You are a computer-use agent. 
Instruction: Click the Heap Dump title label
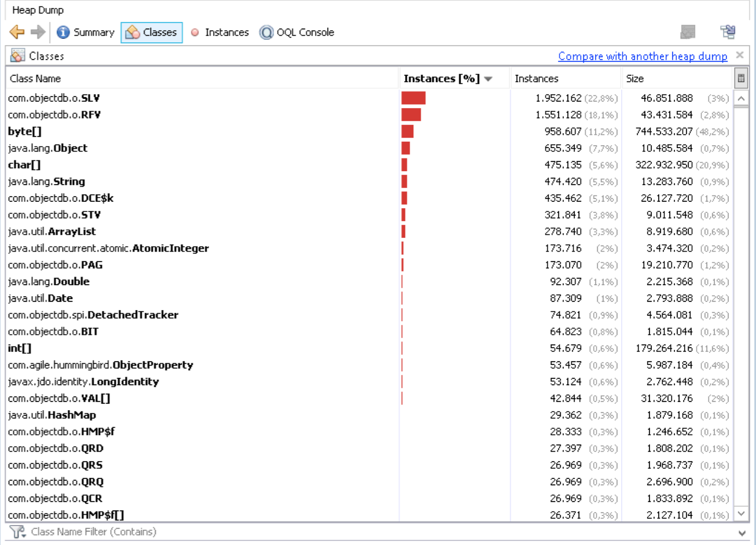(x=38, y=10)
